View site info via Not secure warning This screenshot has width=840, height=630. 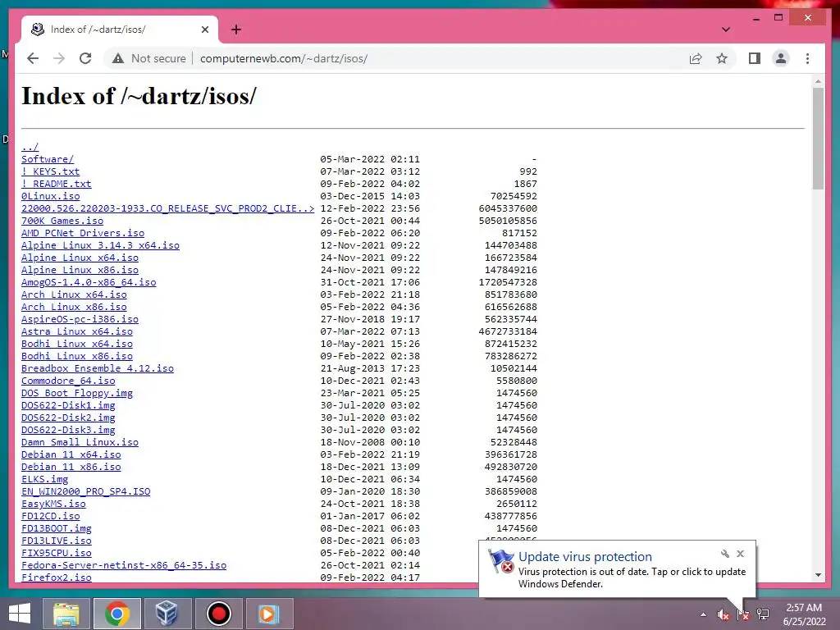coord(149,58)
